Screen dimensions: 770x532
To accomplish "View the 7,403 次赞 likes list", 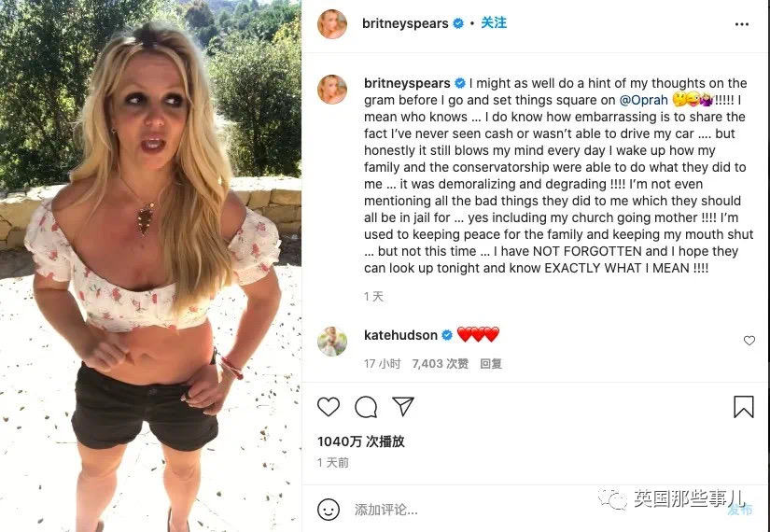I will 440,363.
